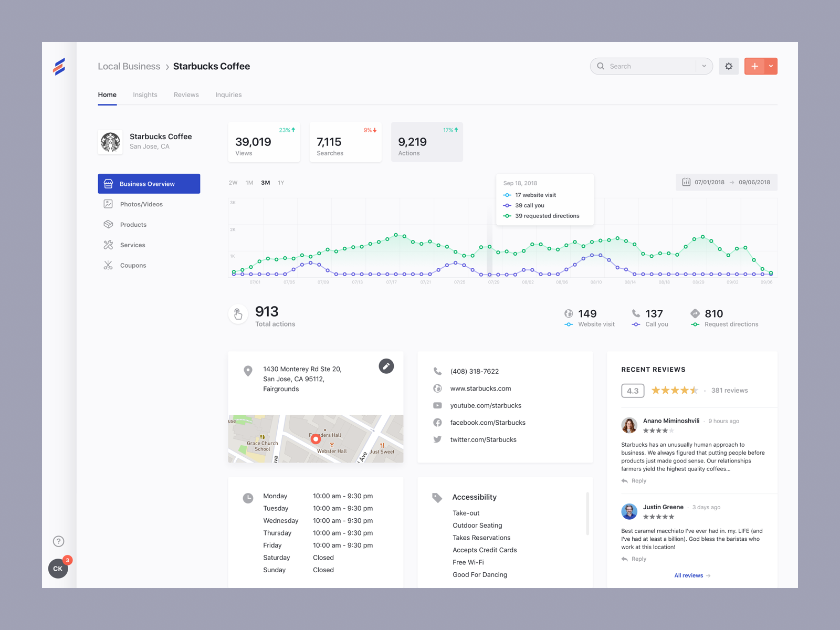This screenshot has height=630, width=840.
Task: Click into the Search input field
Action: [651, 66]
